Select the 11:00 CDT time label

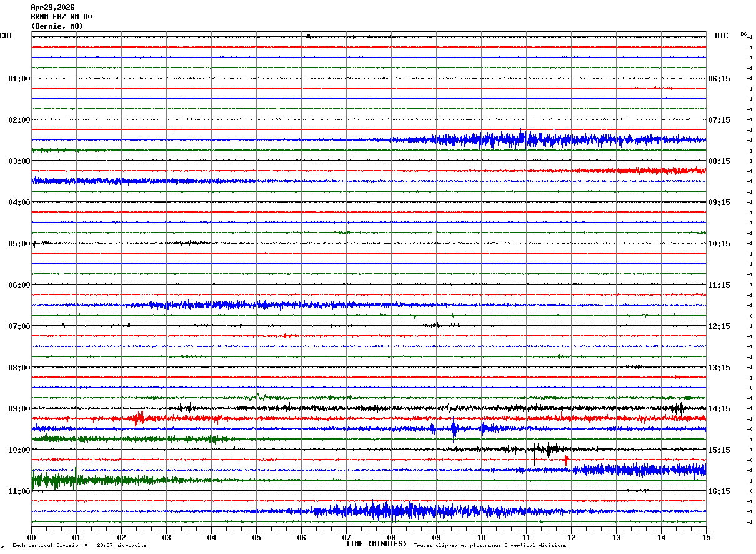pyautogui.click(x=19, y=491)
